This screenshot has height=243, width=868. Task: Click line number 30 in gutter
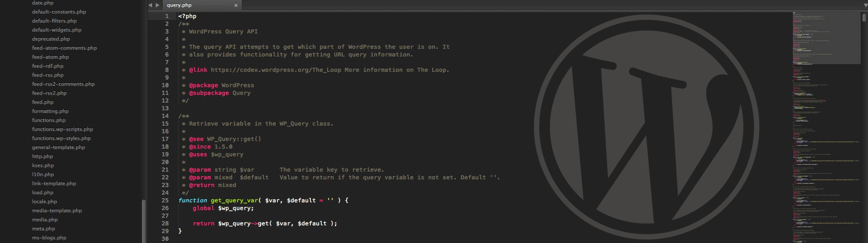click(165, 239)
